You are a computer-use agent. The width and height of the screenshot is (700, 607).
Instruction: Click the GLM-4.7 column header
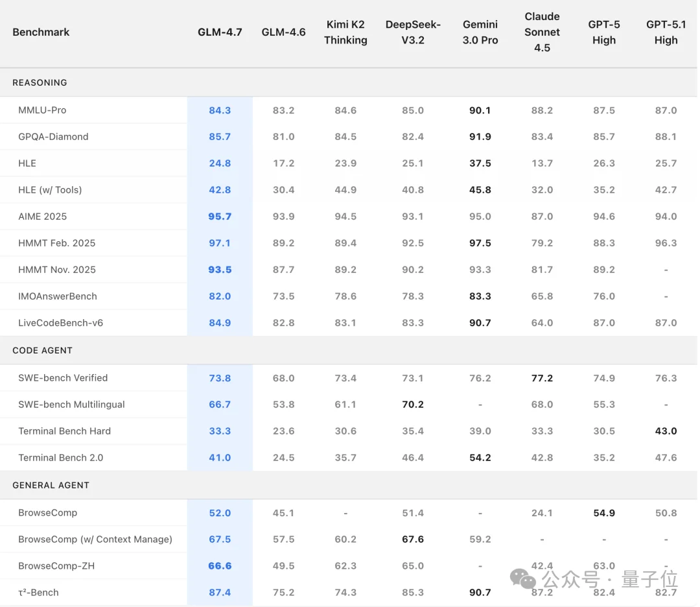[x=220, y=32]
